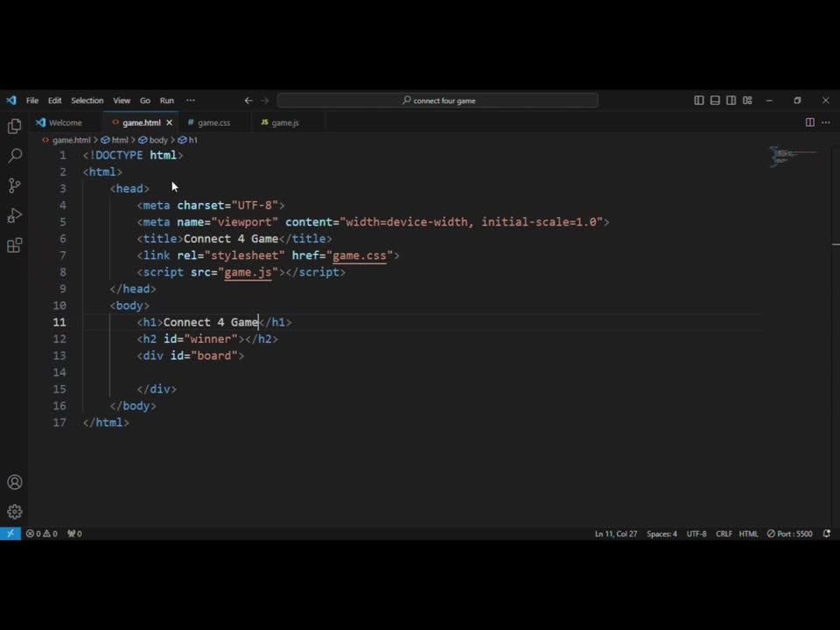The height and width of the screenshot is (630, 840).
Task: Click the VS Code logo icon
Action: (11, 100)
